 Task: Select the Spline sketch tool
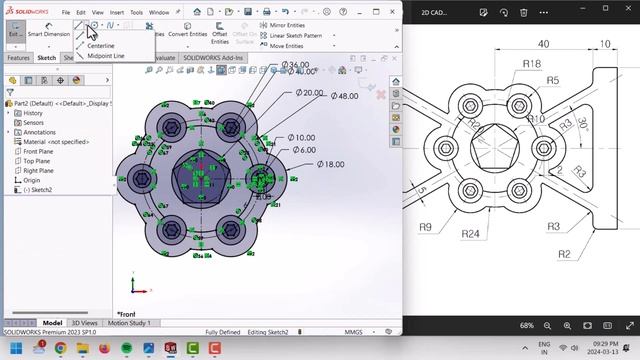click(x=110, y=25)
